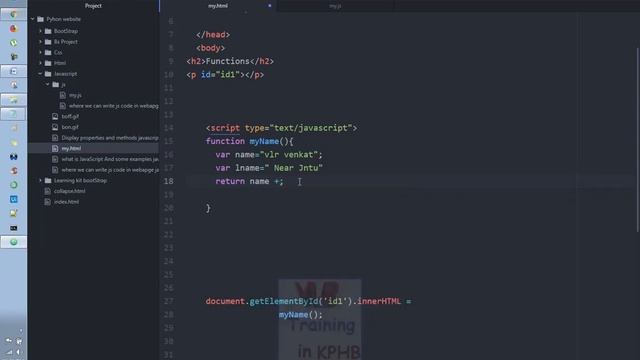Viewport: 640px width, 360px height.
Task: Expand the Css folder arrow
Action: pos(40,52)
